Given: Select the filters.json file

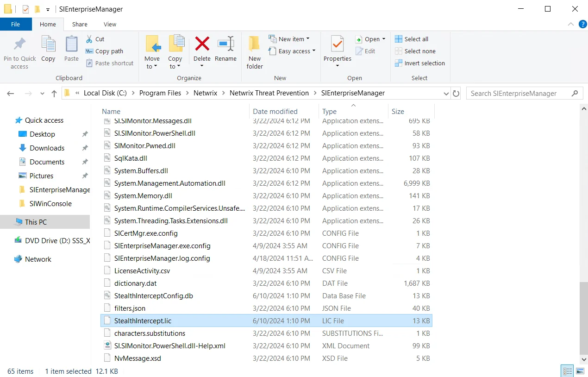Looking at the screenshot, I should 130,308.
